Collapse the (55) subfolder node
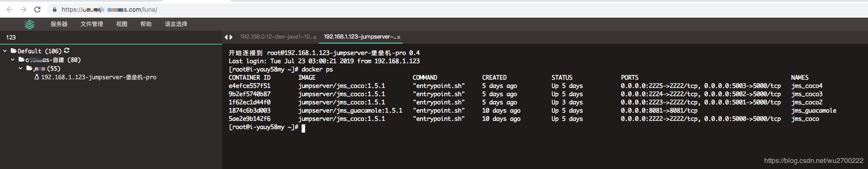This screenshot has height=169, width=868. [x=20, y=68]
